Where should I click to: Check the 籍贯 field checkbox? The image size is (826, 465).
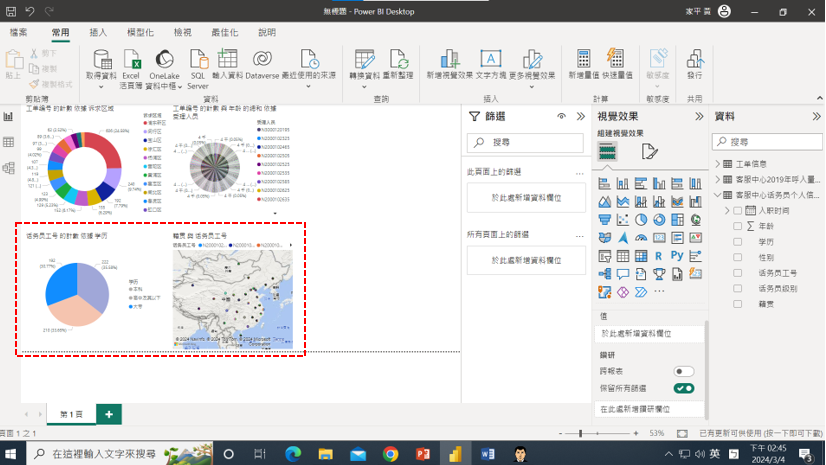click(738, 303)
